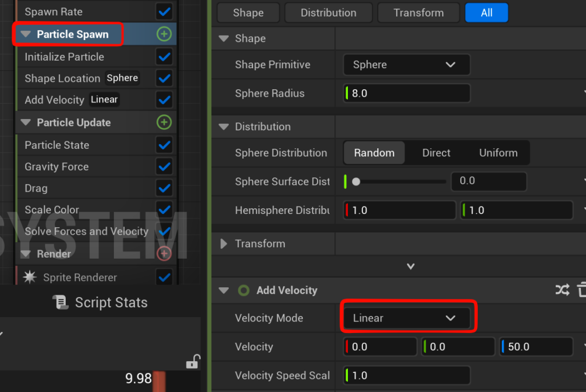Viewport: 586px width, 392px height.
Task: Open the Script Stats tab
Action: tap(100, 303)
